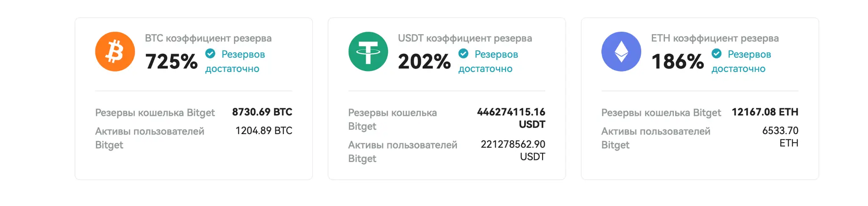Click the 8730.69 BTC wallet reserves amount
Viewport: 868px width, 206px height.
tap(262, 112)
